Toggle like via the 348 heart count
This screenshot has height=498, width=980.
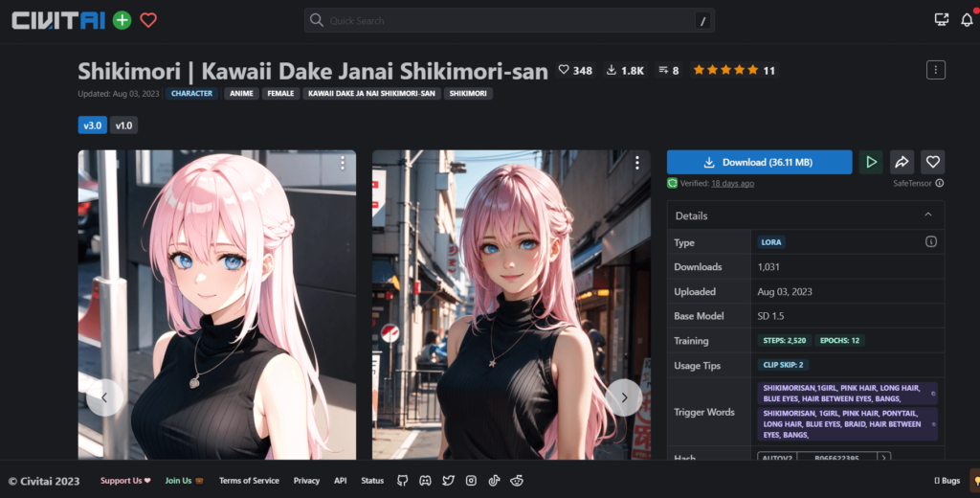[x=575, y=70]
